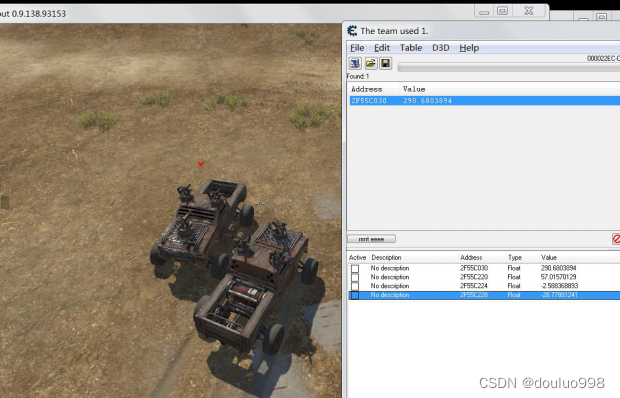
Task: Click description of row 2F55C228
Action: coord(390,295)
